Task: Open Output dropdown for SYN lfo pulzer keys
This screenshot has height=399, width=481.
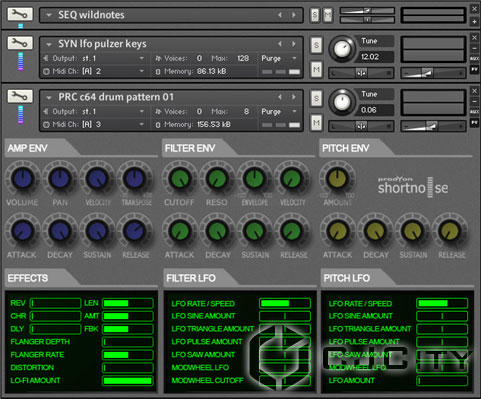Action: (142, 58)
